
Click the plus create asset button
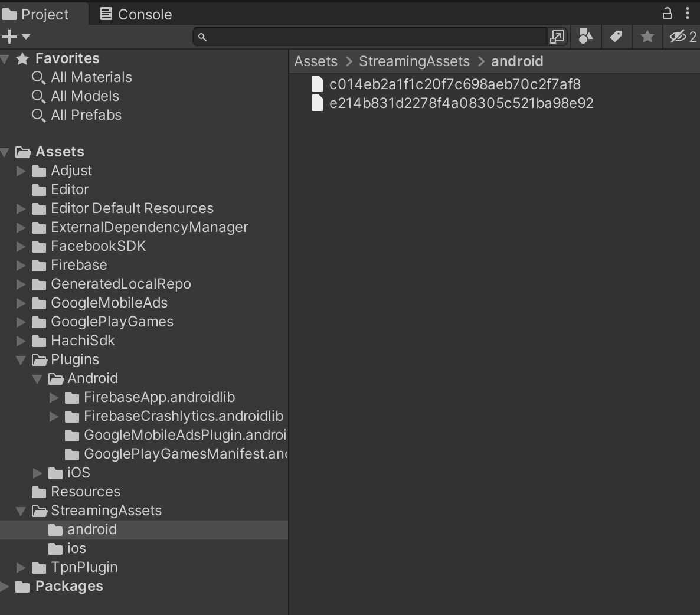(9, 37)
